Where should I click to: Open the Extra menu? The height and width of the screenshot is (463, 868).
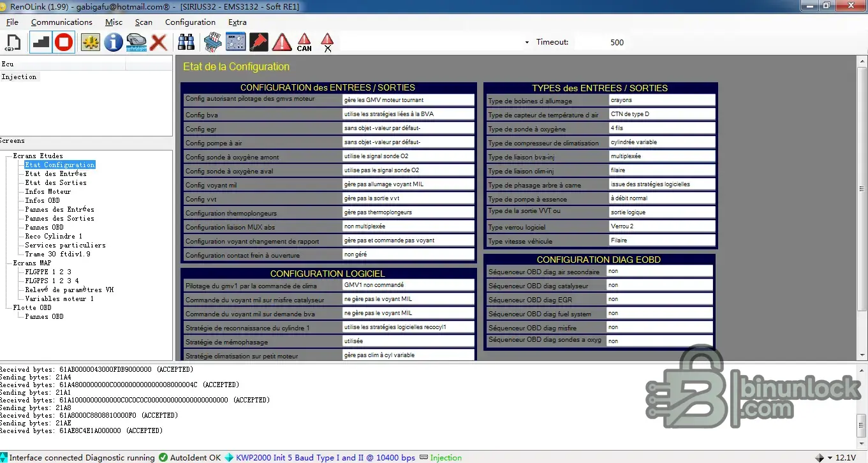coord(237,22)
